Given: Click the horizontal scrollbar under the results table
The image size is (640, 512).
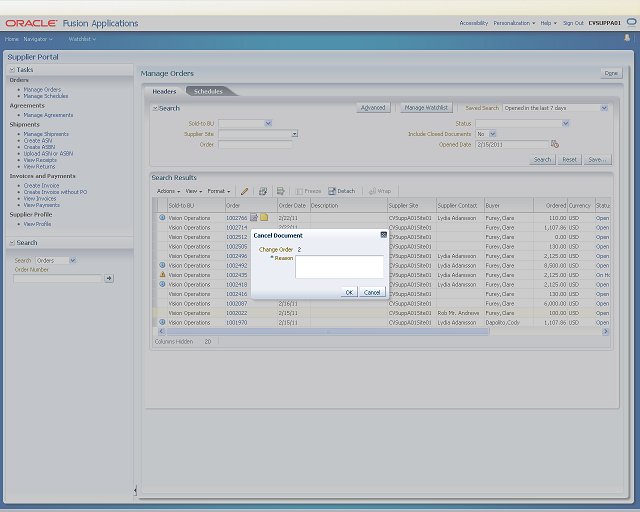Looking at the screenshot, I should 328,332.
